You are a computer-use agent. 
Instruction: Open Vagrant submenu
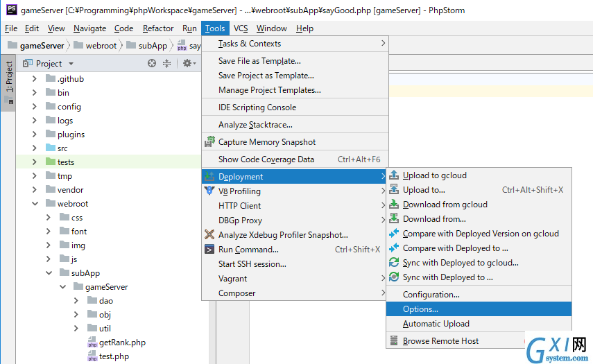click(295, 279)
